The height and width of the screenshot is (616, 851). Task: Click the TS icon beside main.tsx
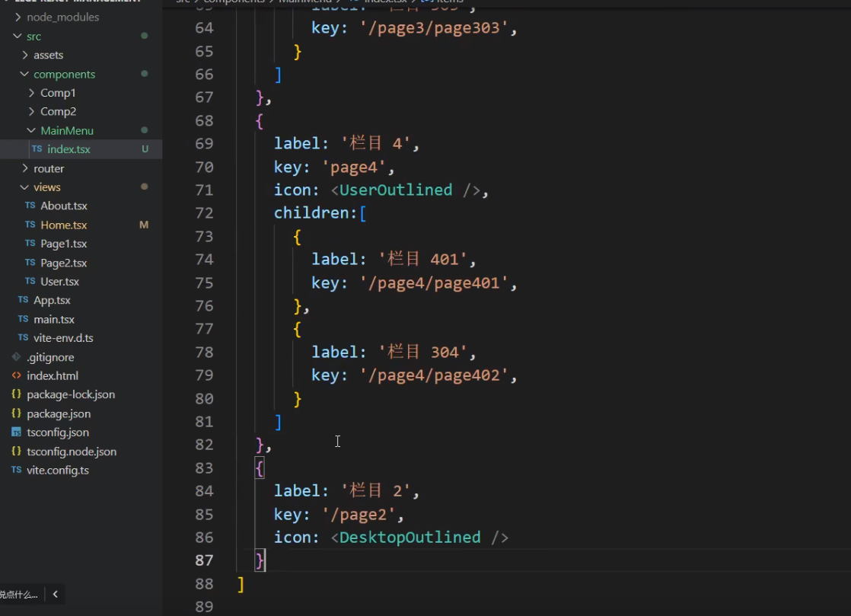24,319
